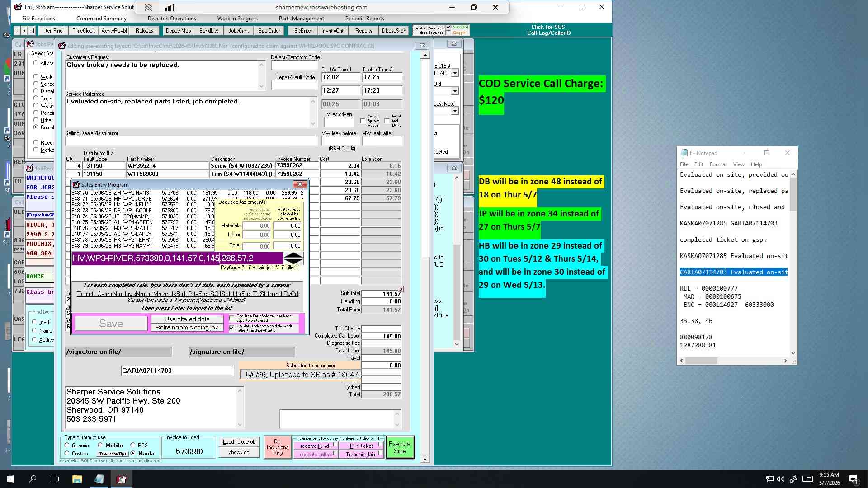Open File Explorer from the taskbar
Image resolution: width=868 pixels, height=488 pixels.
point(77,479)
